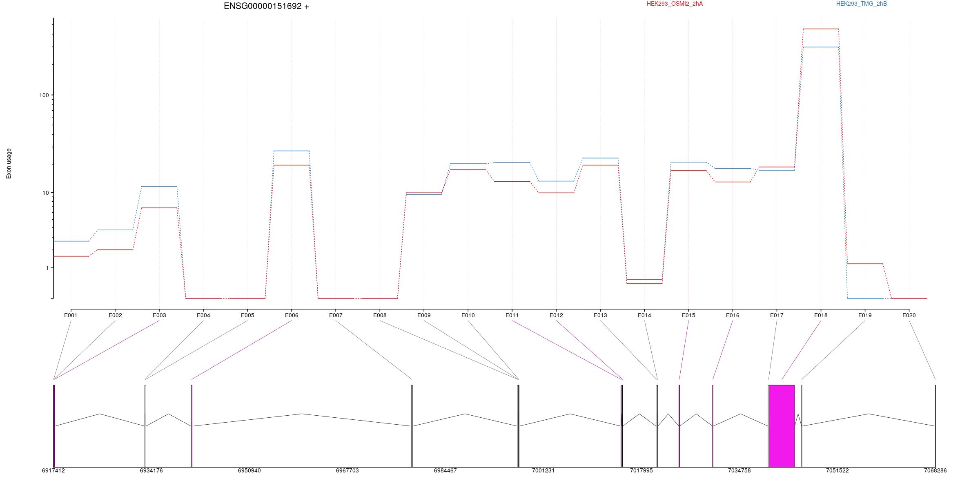Click exon label E012
The height and width of the screenshot is (490, 980).
coord(556,315)
